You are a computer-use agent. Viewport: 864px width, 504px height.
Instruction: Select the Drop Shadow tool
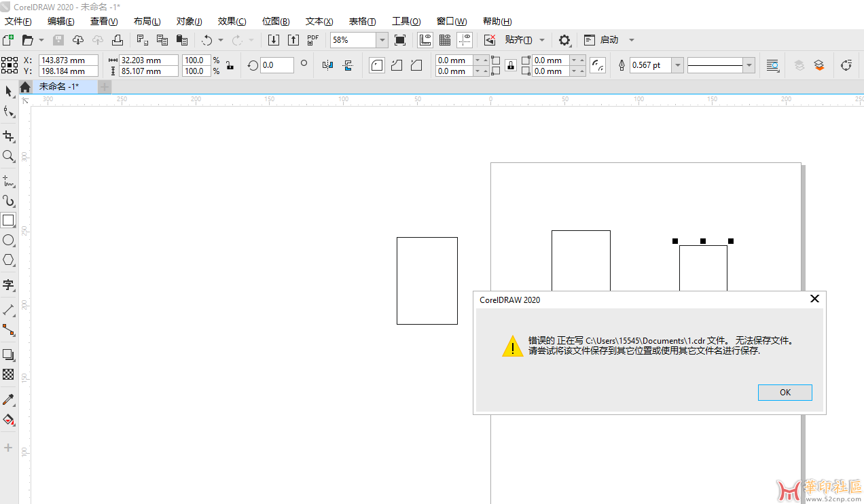tap(8, 355)
